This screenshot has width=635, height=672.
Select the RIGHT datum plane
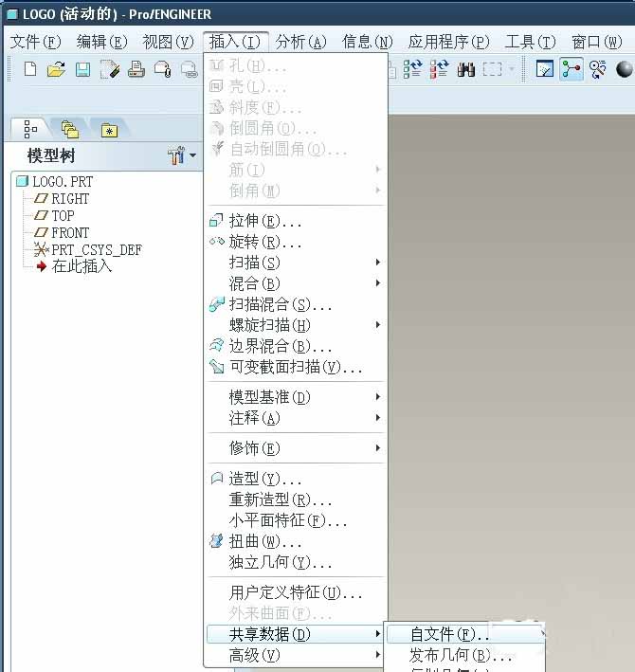pos(62,198)
